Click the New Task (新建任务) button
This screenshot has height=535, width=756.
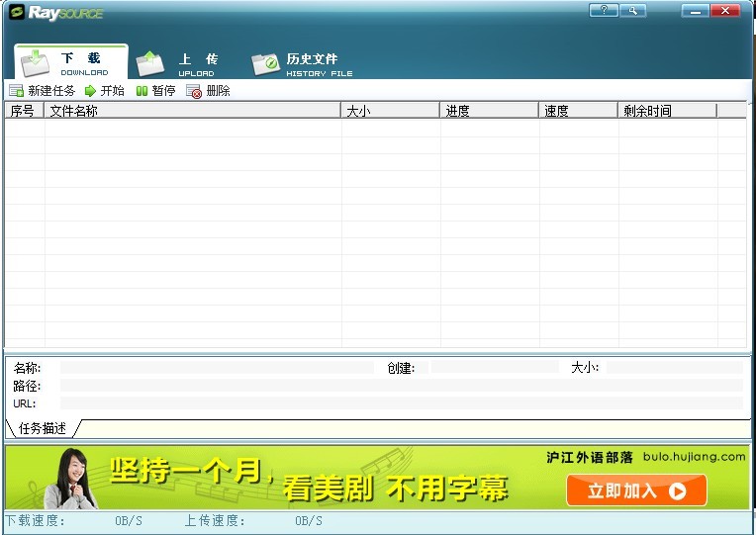(x=42, y=91)
